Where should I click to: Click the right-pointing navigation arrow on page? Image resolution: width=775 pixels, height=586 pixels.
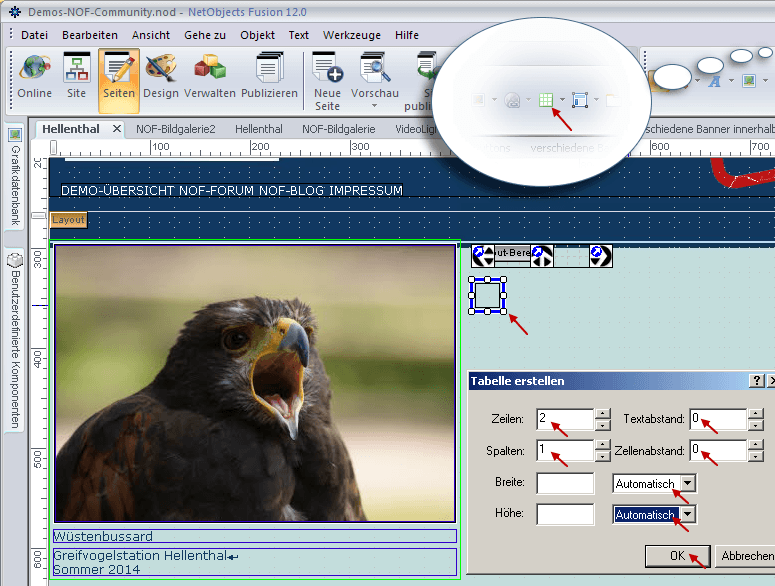[x=601, y=255]
